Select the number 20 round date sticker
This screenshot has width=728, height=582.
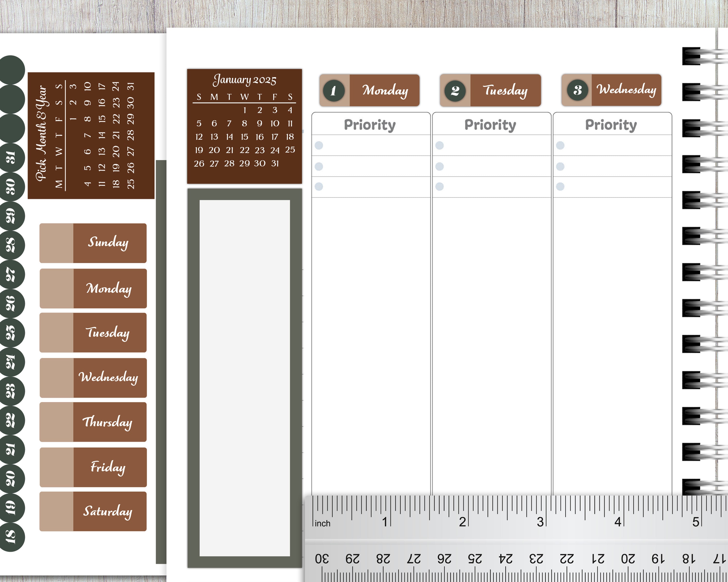11,478
